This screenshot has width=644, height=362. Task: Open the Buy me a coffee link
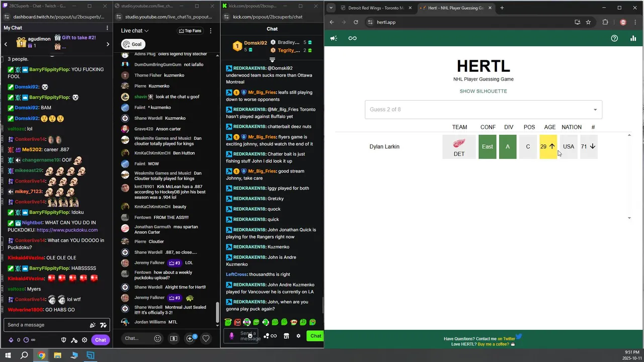tap(493, 344)
